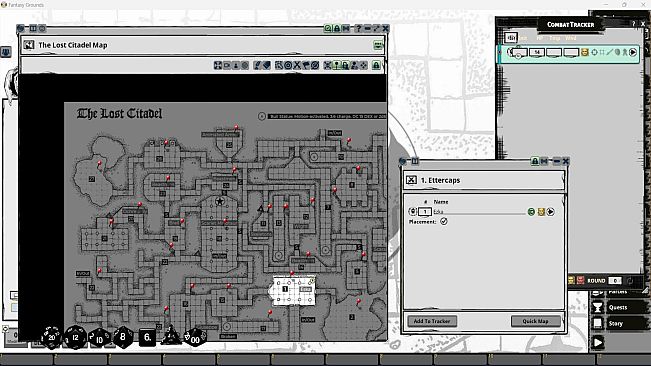
Task: Click the token numbered 1 in highlighted room
Action: tap(285, 289)
